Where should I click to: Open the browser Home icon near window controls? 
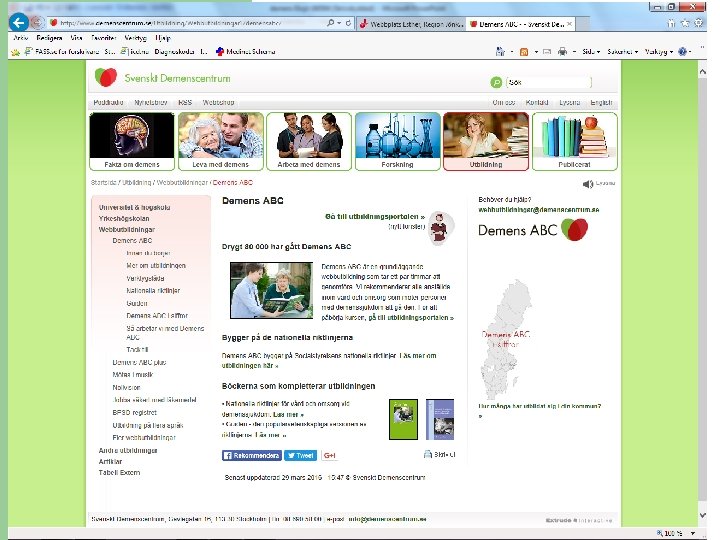[x=671, y=23]
